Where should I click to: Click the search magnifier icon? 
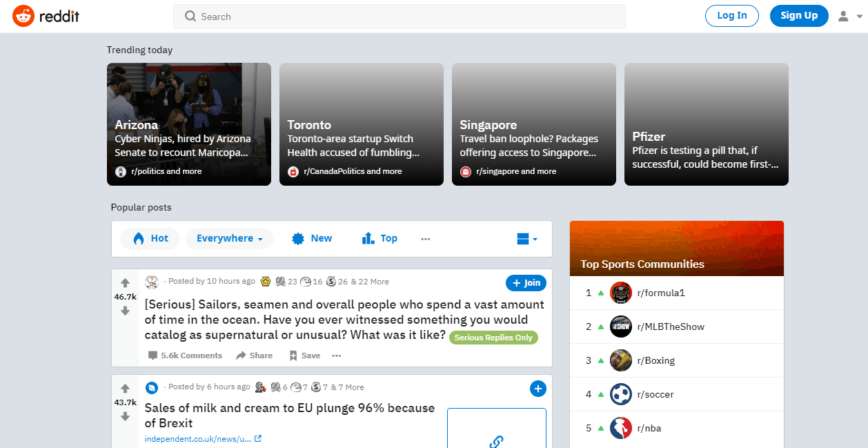click(x=190, y=17)
